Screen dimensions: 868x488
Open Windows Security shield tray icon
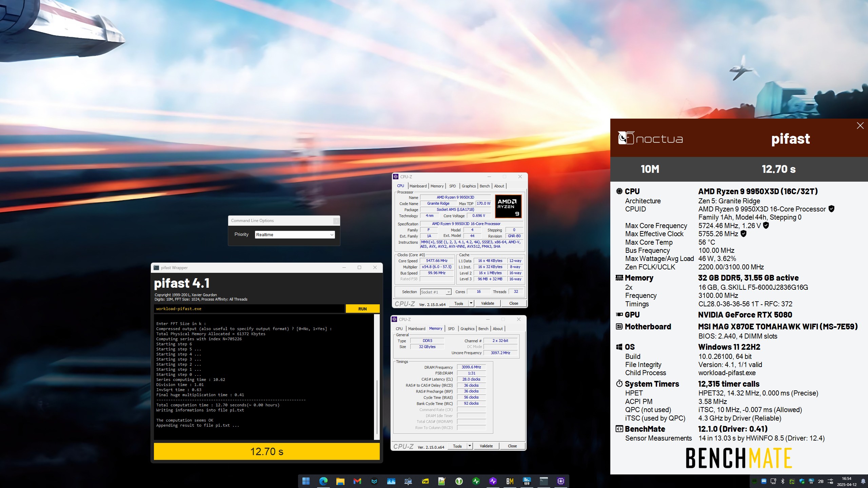pyautogui.click(x=802, y=481)
